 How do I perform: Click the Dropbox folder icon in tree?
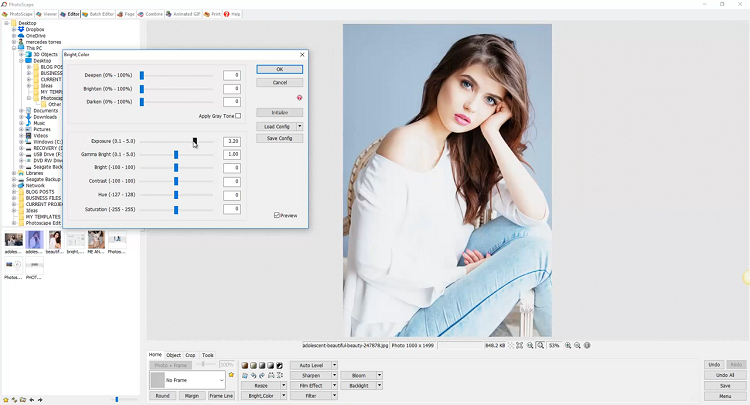click(21, 29)
